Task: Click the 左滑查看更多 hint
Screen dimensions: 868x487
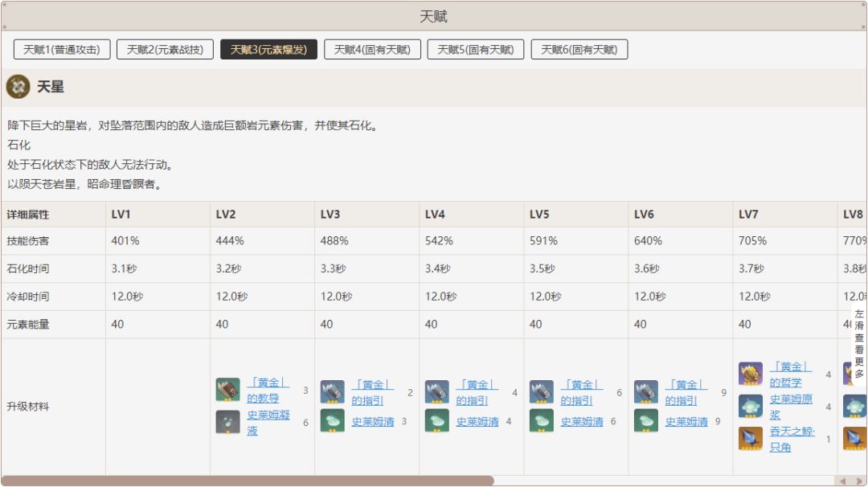Action: tap(859, 344)
